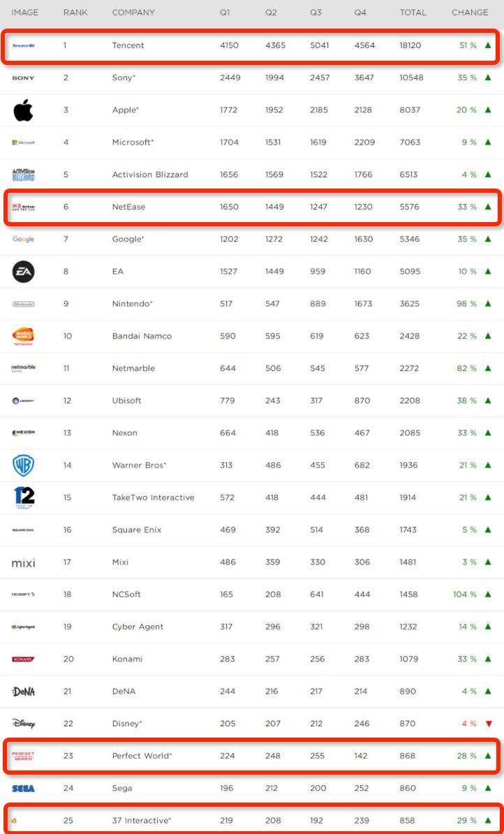Click the TakeTwo Interactive logo
This screenshot has width=504, height=834.
[x=23, y=497]
